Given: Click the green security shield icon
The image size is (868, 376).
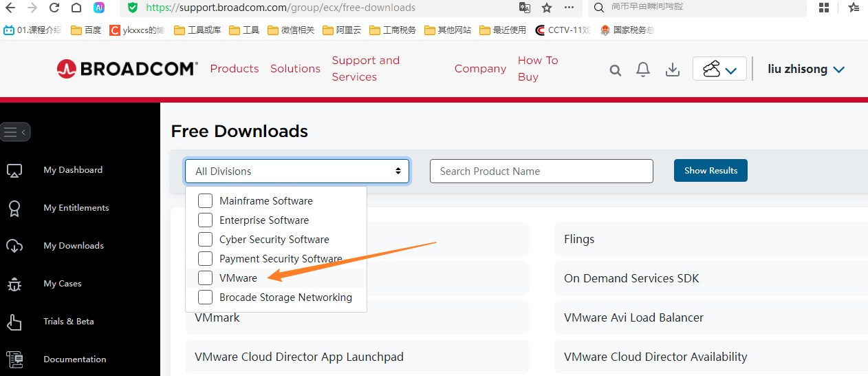Looking at the screenshot, I should tap(133, 8).
